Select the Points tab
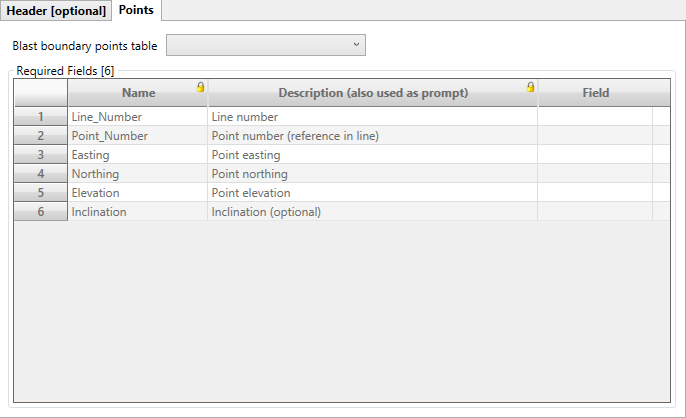686x418 pixels. [x=136, y=10]
